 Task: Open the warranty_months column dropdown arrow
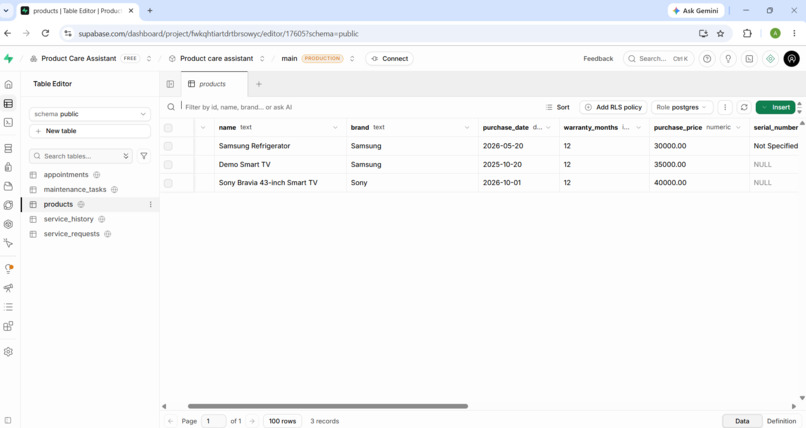[x=638, y=127]
